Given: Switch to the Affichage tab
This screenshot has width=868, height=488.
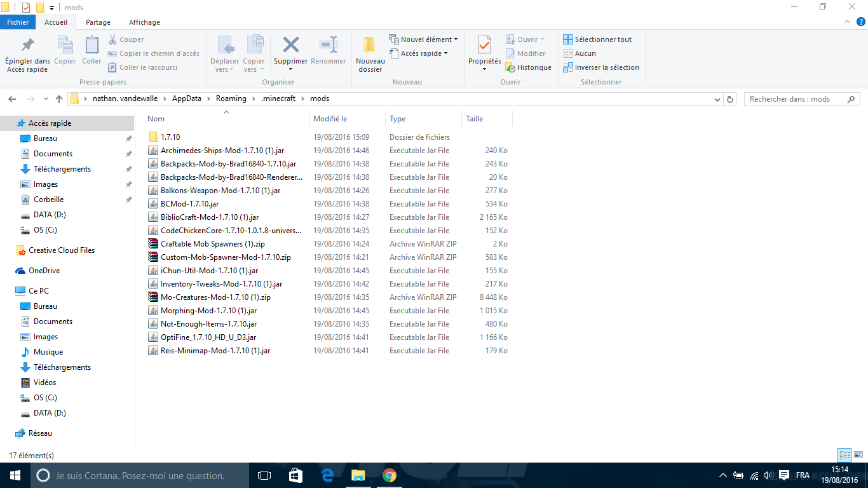Looking at the screenshot, I should pos(144,22).
